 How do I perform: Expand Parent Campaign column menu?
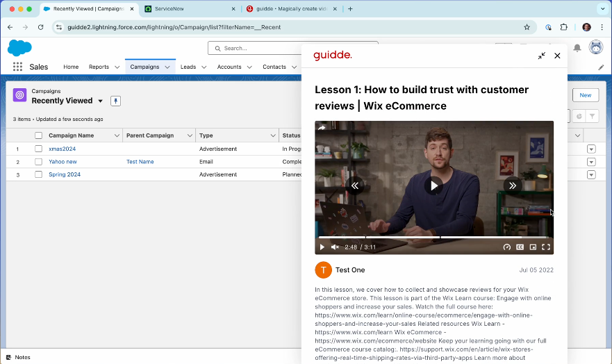190,135
